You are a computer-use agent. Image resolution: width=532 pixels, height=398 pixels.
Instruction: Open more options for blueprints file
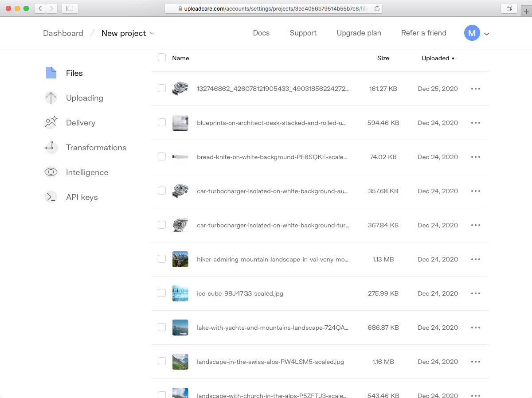point(476,123)
